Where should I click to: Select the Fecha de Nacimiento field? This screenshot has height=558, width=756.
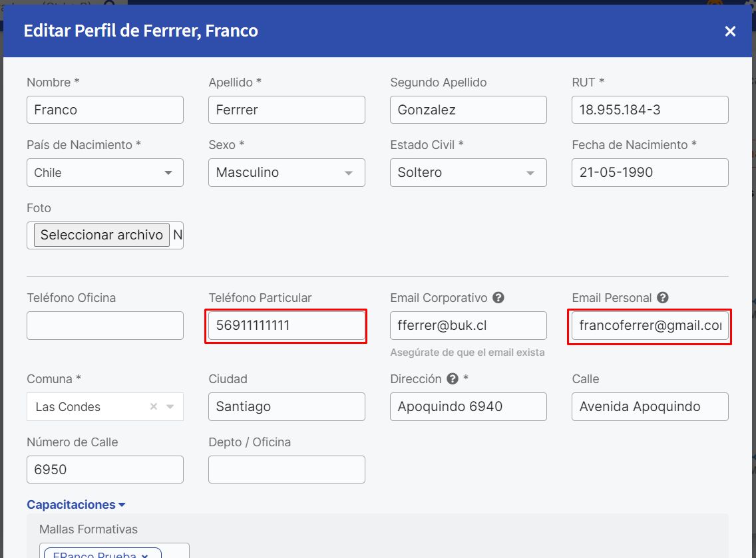click(650, 173)
